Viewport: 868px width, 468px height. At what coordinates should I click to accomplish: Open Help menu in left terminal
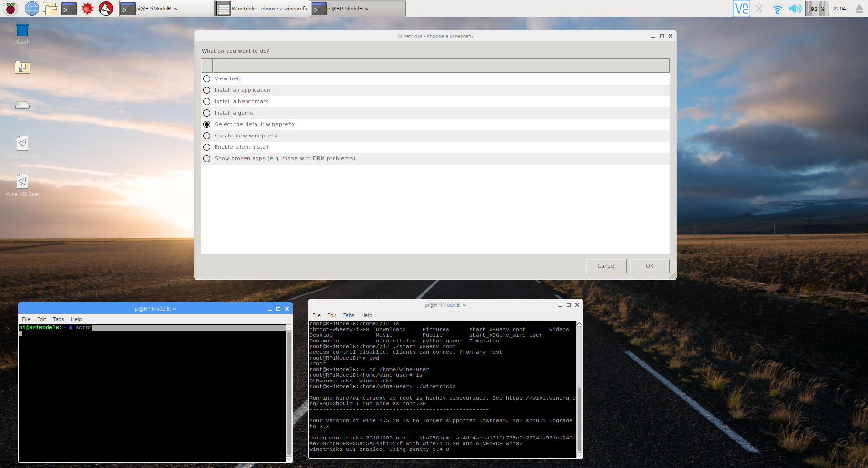(76, 319)
